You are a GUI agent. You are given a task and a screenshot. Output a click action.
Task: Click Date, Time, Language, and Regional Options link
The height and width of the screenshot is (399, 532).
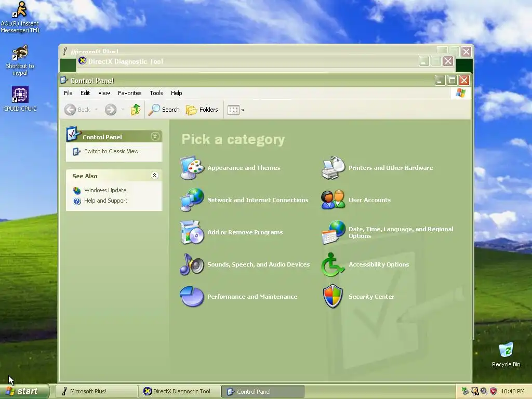pos(401,232)
